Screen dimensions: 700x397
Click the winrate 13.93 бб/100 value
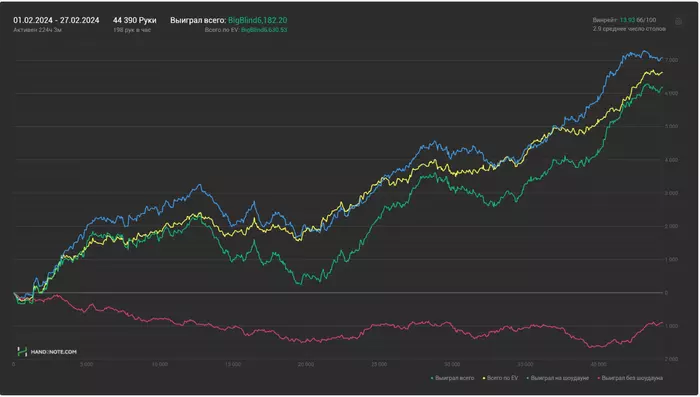pos(638,20)
